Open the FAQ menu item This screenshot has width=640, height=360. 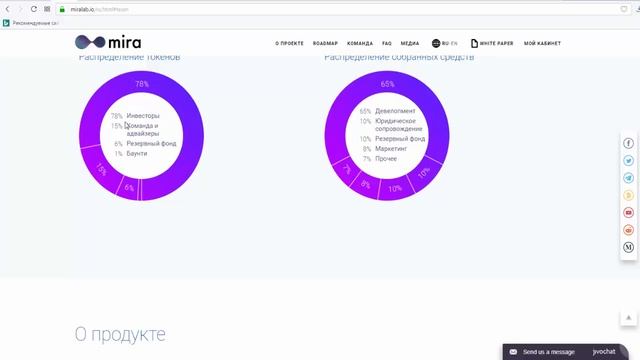(387, 43)
